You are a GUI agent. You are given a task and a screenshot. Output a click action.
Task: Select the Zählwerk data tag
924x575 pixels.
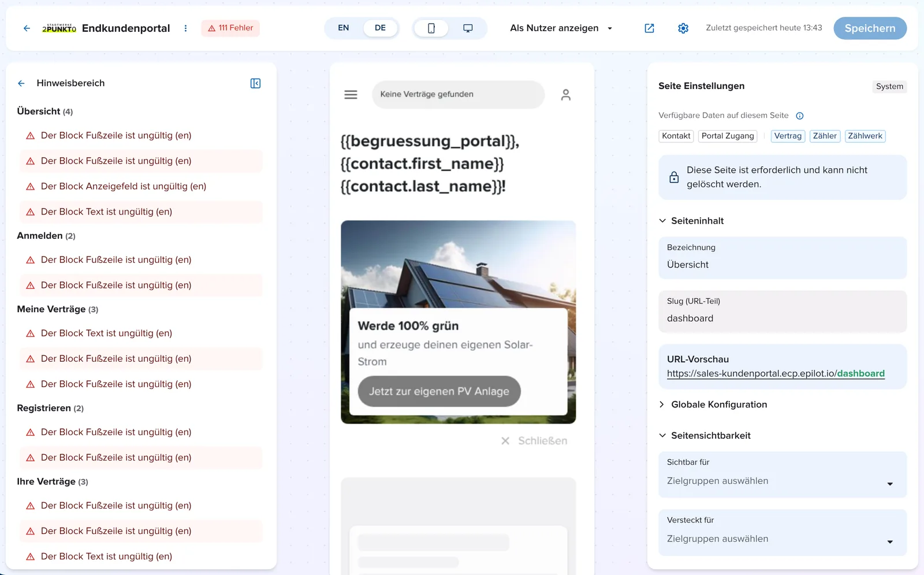coord(865,136)
